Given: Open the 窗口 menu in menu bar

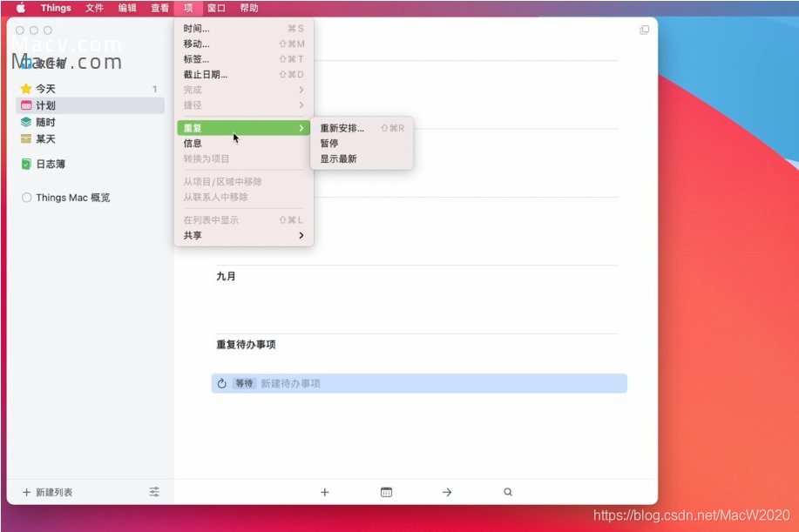Looking at the screenshot, I should [216, 8].
